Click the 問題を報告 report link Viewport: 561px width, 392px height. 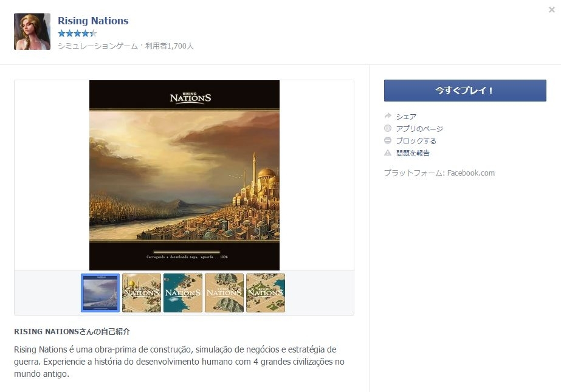413,153
